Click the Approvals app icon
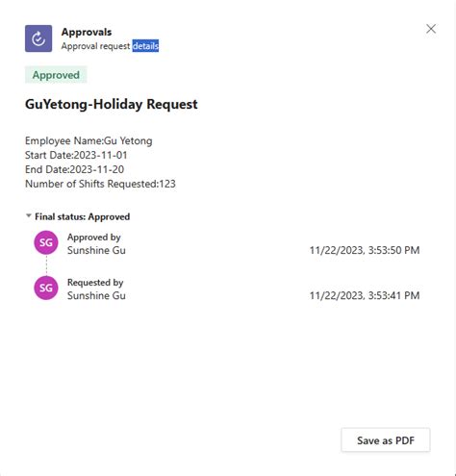The width and height of the screenshot is (456, 476). (38, 38)
